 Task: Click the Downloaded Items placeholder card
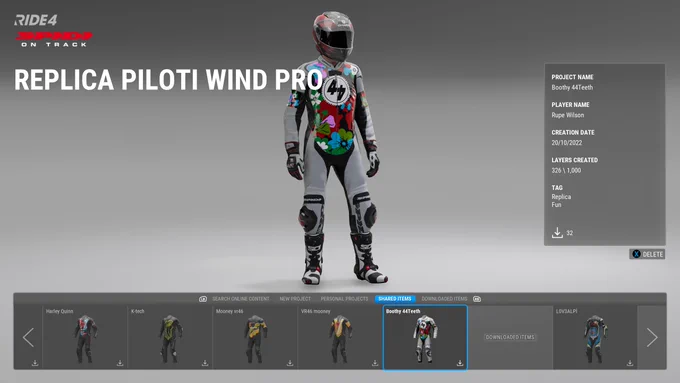[x=510, y=337]
